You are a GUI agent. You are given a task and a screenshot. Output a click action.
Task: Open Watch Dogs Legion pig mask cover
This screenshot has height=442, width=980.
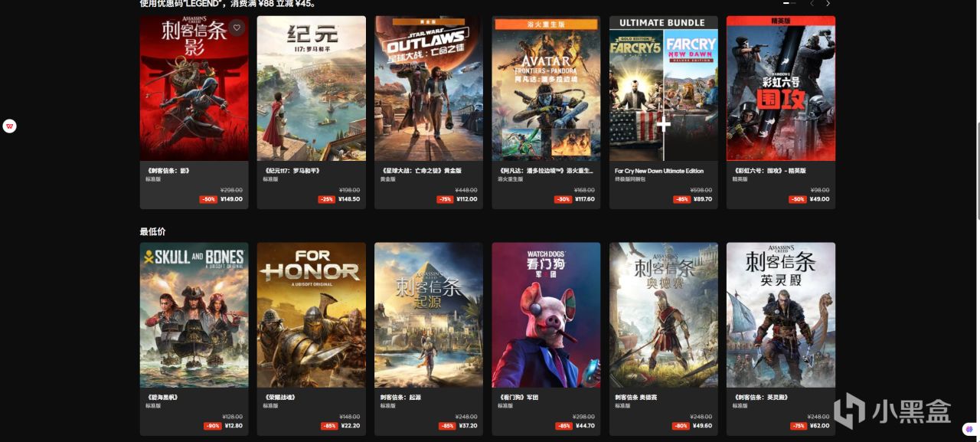[x=546, y=315]
